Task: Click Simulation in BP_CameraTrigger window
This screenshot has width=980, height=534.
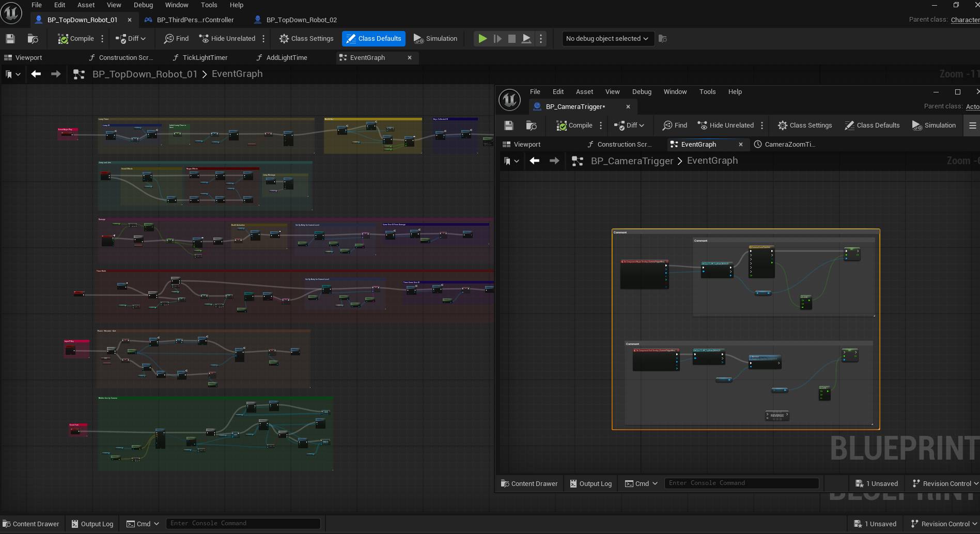Action: point(934,125)
